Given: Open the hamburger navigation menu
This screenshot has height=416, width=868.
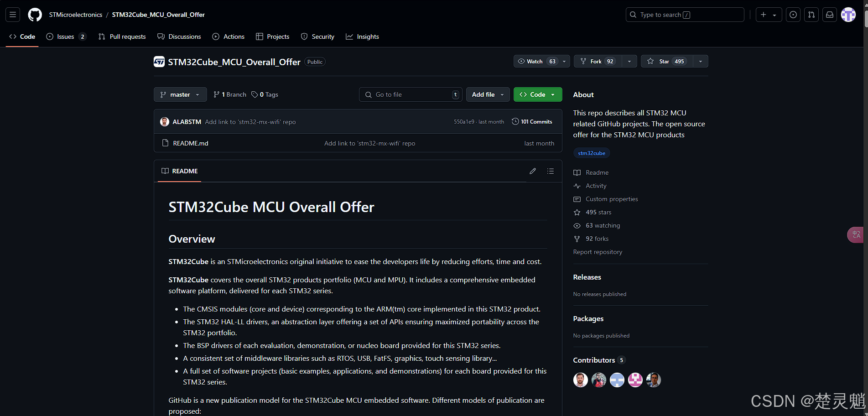Looking at the screenshot, I should click(x=13, y=15).
